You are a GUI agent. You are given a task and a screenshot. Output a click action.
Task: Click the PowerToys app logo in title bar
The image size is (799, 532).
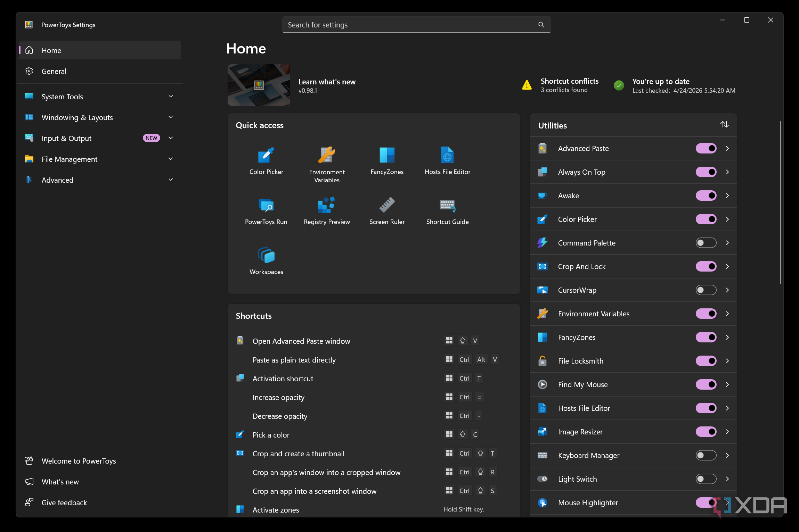click(29, 25)
